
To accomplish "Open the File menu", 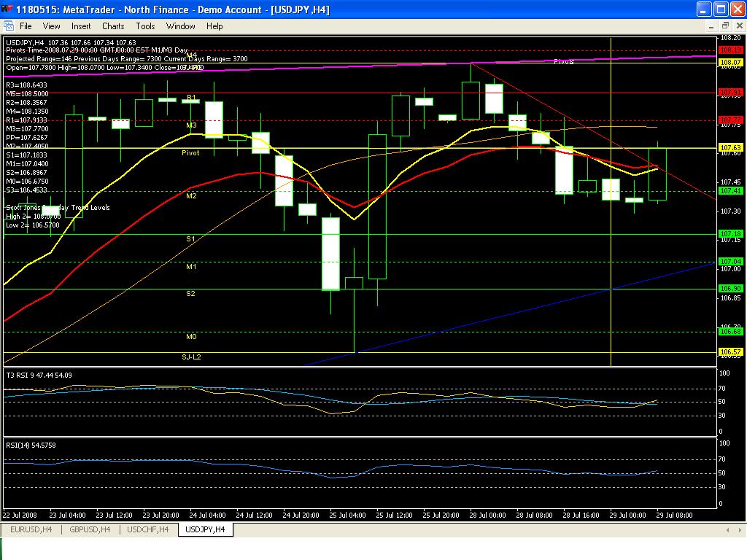I will pyautogui.click(x=26, y=26).
